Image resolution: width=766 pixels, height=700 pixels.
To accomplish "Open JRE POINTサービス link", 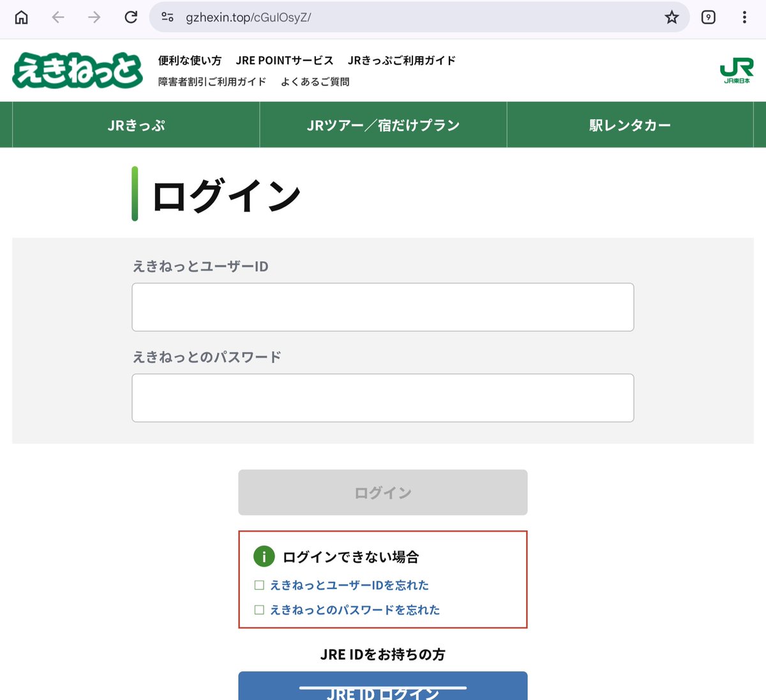I will click(285, 61).
